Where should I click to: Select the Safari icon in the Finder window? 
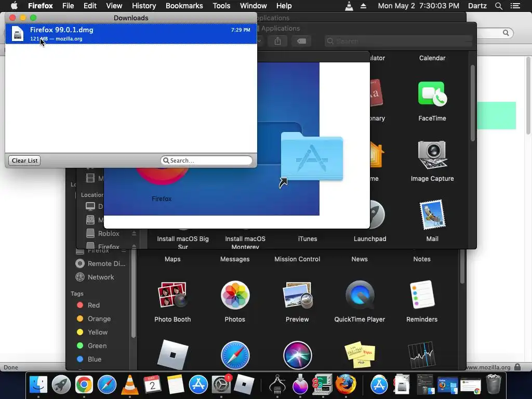point(235,355)
